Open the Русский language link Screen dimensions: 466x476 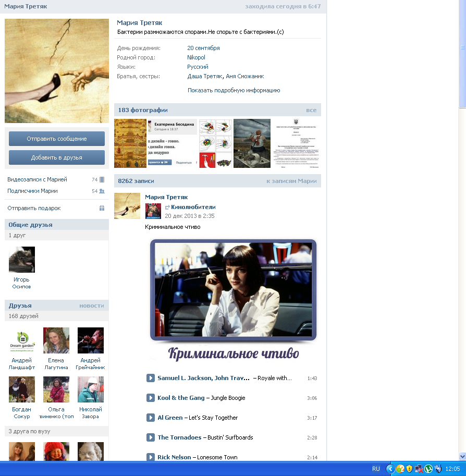(x=198, y=67)
